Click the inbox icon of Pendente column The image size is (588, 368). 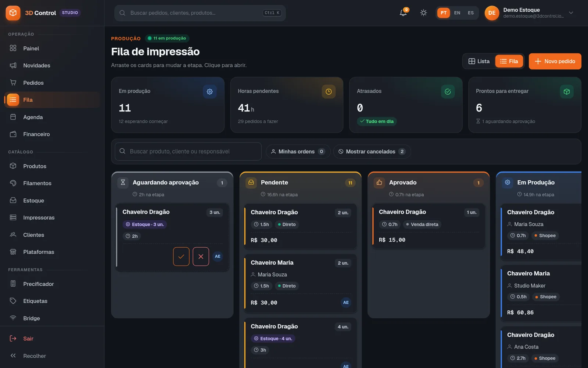pyautogui.click(x=251, y=183)
